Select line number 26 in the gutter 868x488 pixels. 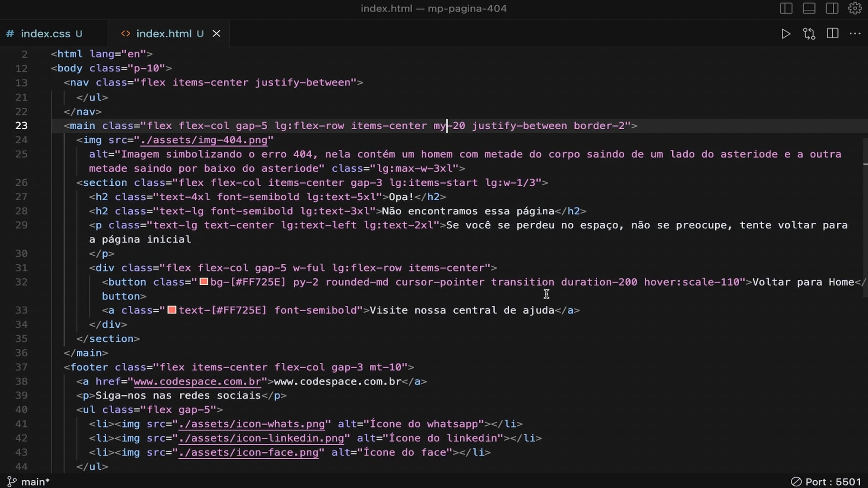click(x=21, y=183)
